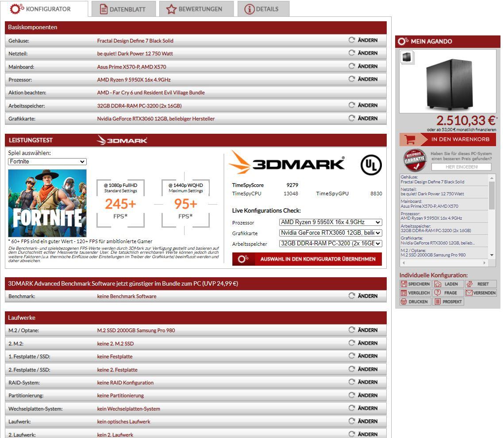Viewport: 504px width, 438px height.
Task: Click refresh icon in 2. M.2 row
Action: tap(352, 343)
